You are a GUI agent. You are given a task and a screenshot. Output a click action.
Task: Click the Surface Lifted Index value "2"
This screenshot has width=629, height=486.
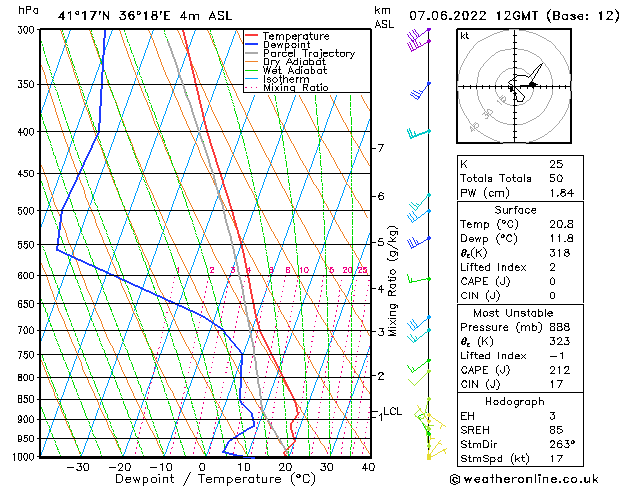553,267
